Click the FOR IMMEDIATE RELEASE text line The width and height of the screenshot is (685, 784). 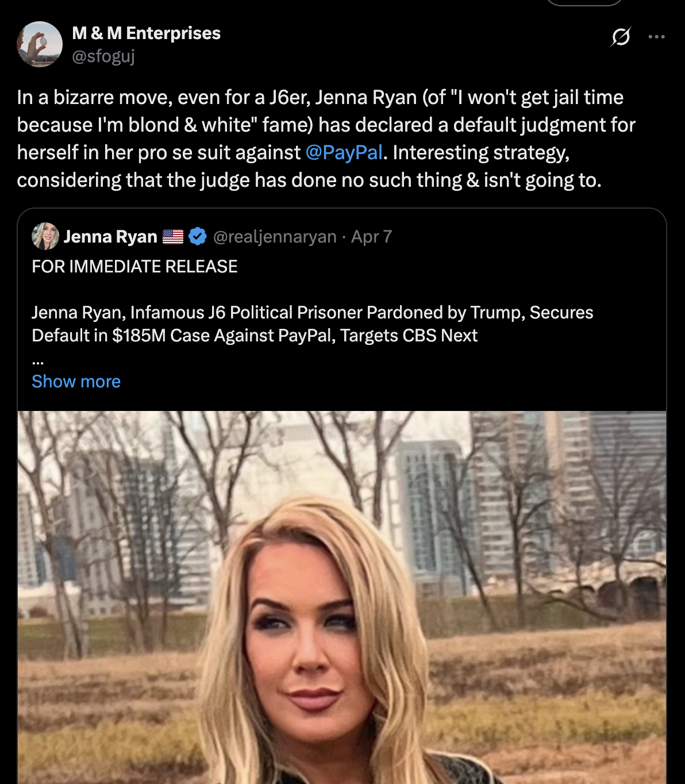(134, 266)
